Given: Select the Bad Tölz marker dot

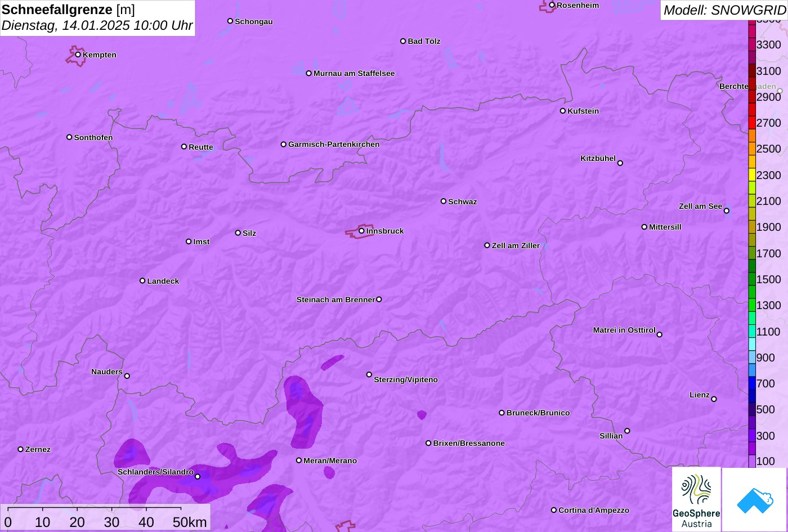Looking at the screenshot, I should click(x=403, y=41).
